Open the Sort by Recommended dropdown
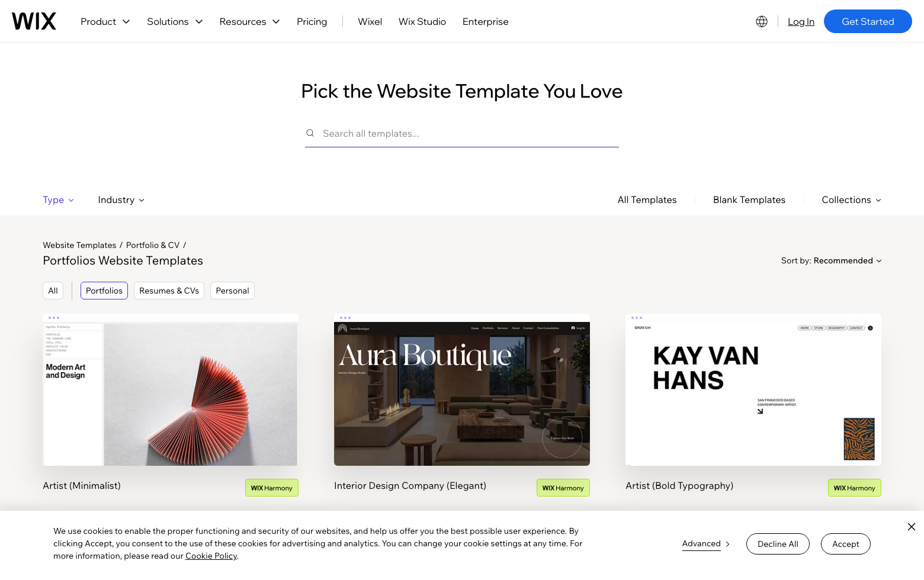The height and width of the screenshot is (580, 924). coord(831,260)
